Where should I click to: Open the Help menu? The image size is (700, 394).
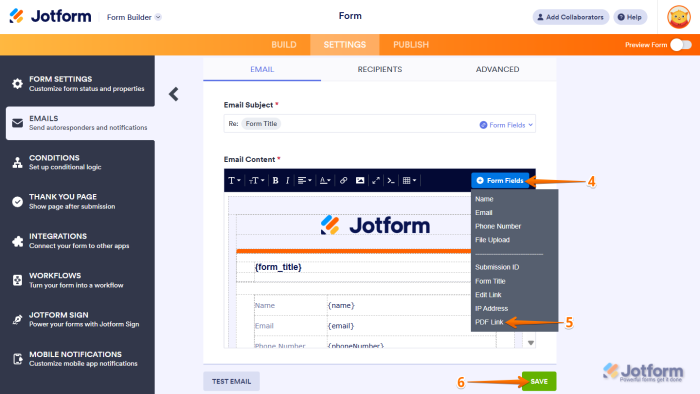pyautogui.click(x=630, y=17)
